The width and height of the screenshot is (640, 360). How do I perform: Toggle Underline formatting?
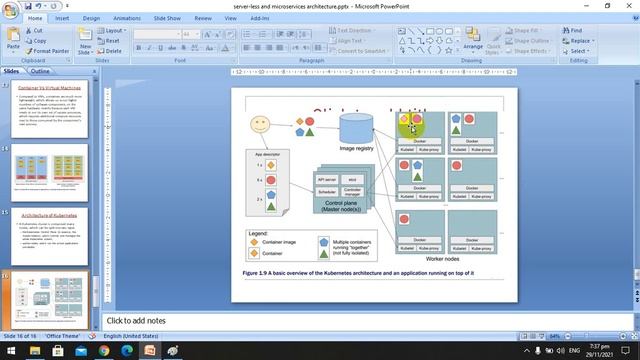pos(160,48)
